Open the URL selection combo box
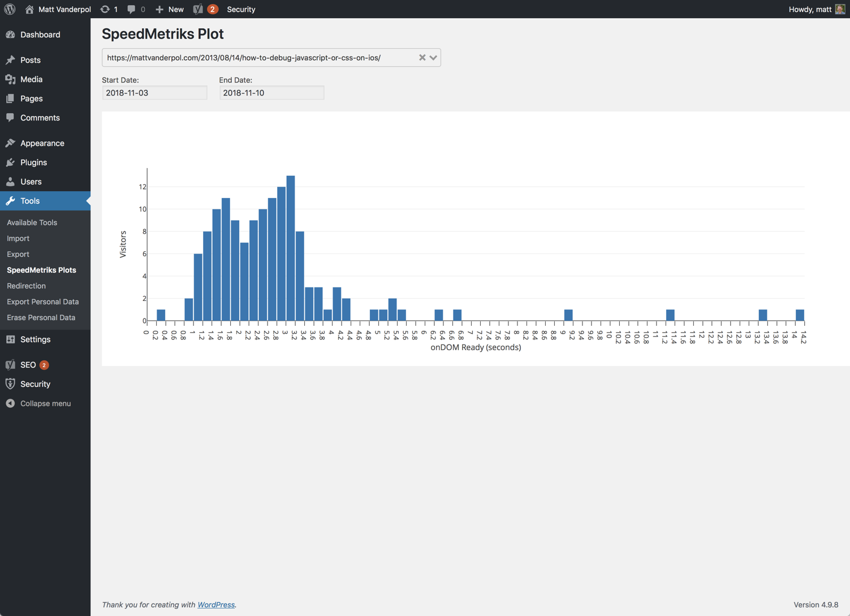850x616 pixels. pyautogui.click(x=271, y=58)
